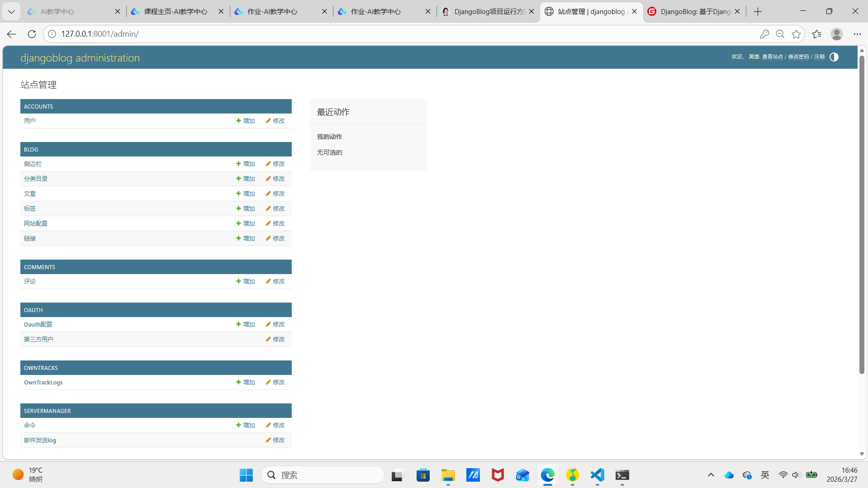Click 修改密码 link in header

pos(799,57)
